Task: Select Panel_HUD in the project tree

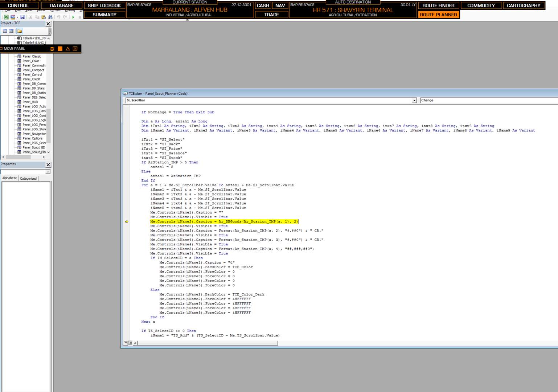Action: [30, 102]
